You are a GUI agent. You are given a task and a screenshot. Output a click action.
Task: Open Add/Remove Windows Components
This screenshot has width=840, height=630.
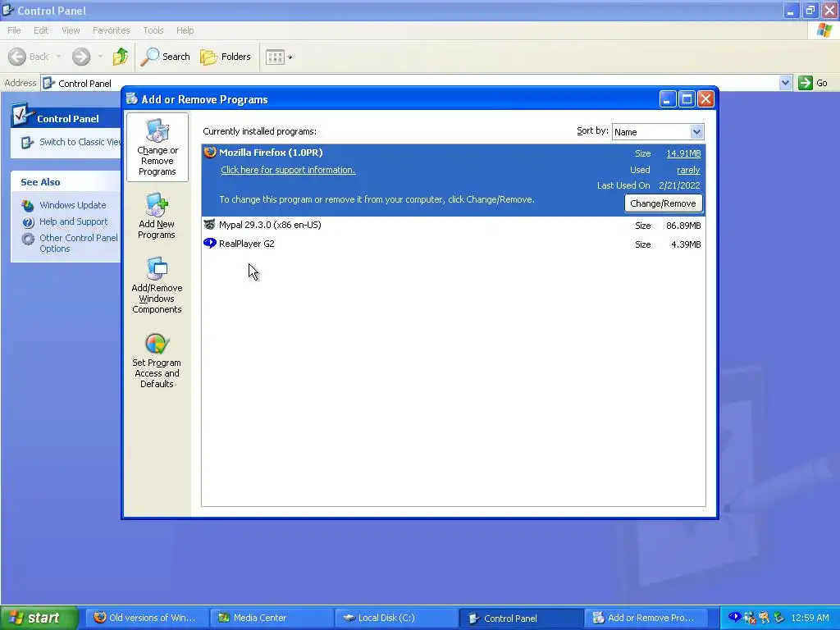pos(157,285)
